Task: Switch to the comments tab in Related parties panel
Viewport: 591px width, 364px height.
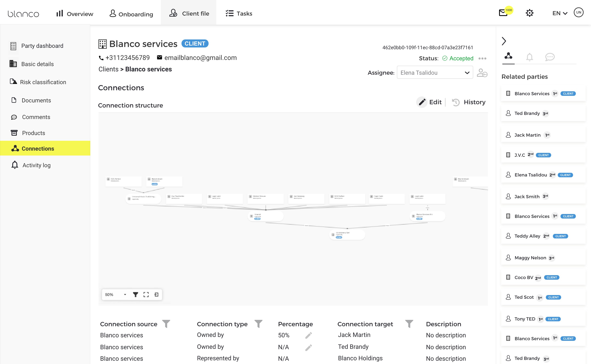Action: click(x=550, y=57)
